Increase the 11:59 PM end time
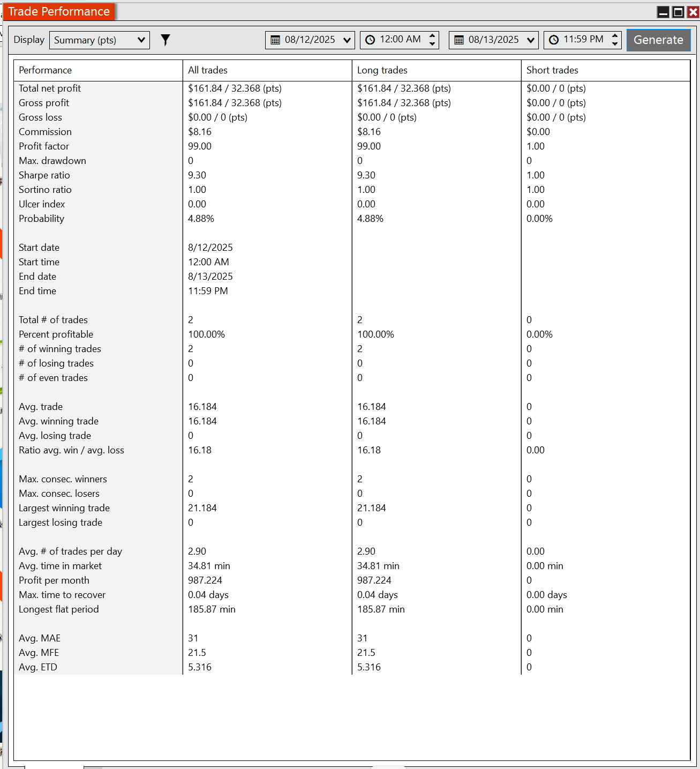 [x=615, y=36]
